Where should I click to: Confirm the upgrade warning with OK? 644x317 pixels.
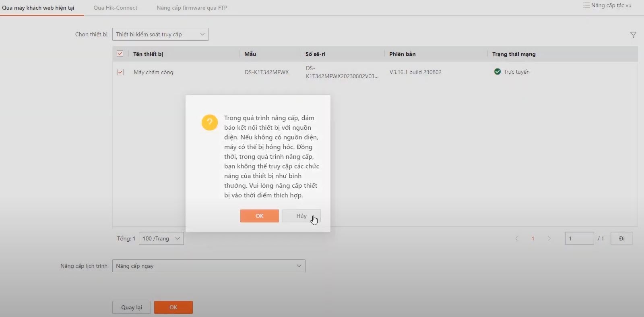(259, 216)
